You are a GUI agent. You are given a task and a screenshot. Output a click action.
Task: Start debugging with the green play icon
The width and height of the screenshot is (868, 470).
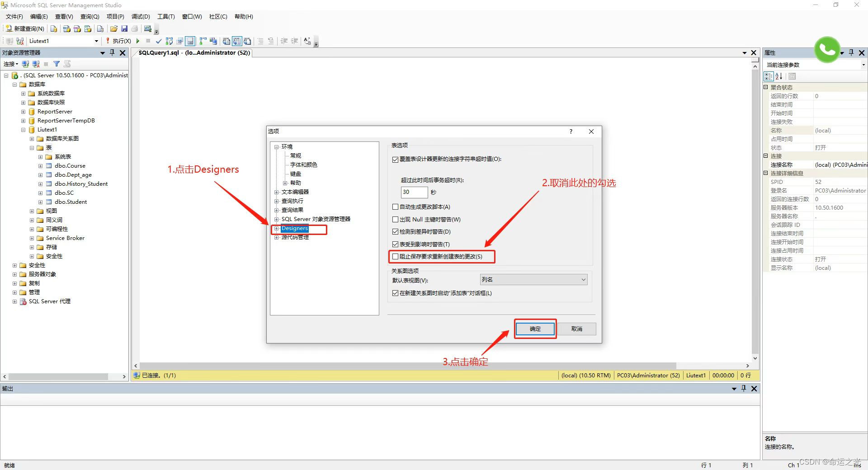tap(138, 41)
